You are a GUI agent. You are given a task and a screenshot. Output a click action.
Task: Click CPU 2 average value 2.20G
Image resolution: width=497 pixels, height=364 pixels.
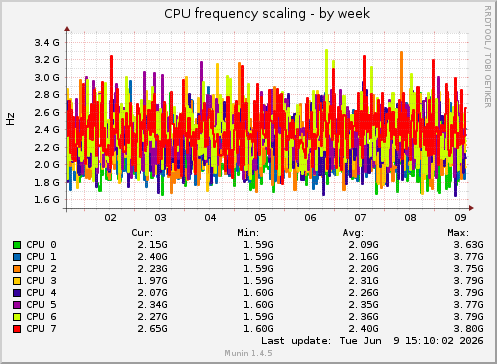tap(364, 269)
